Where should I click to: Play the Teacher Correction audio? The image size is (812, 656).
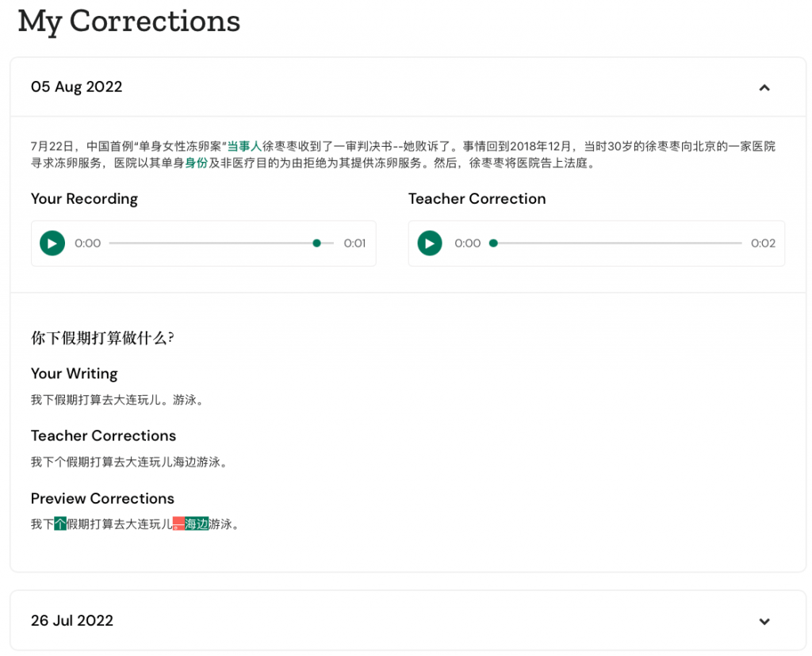(430, 244)
